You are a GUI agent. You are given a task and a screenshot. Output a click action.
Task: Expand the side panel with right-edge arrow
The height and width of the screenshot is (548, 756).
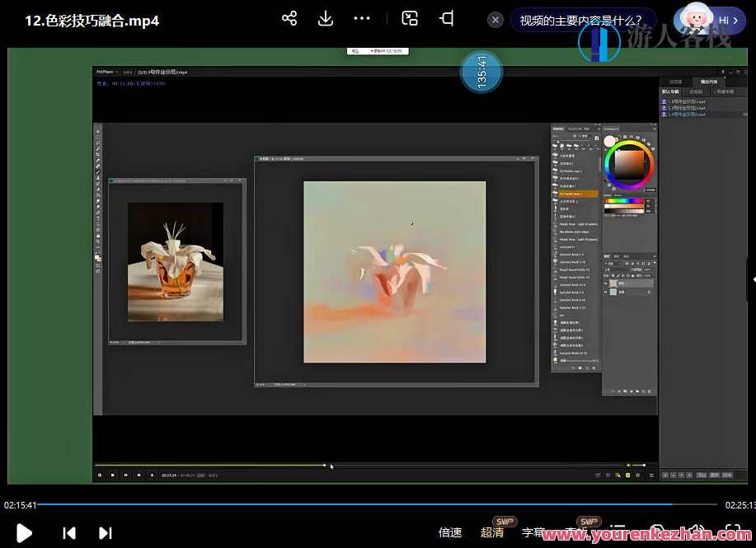752,279
